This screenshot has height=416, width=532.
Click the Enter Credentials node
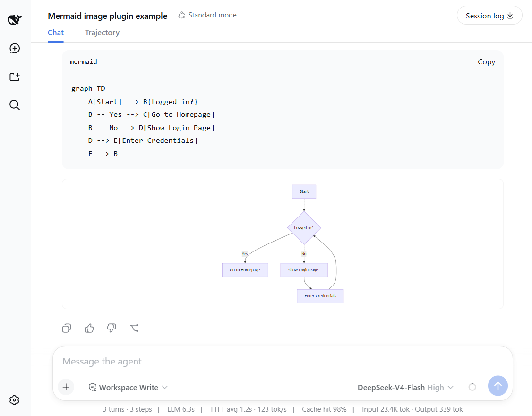pyautogui.click(x=320, y=296)
